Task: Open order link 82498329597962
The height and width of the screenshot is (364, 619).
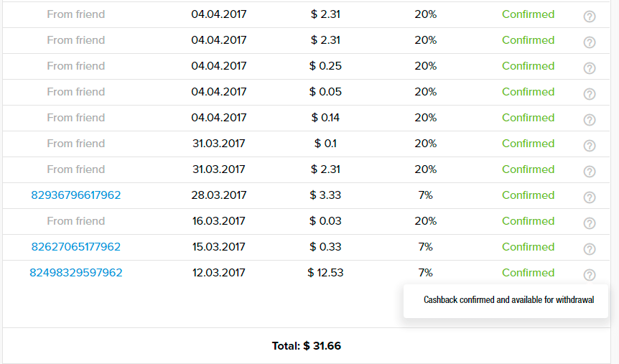Action: pyautogui.click(x=76, y=273)
